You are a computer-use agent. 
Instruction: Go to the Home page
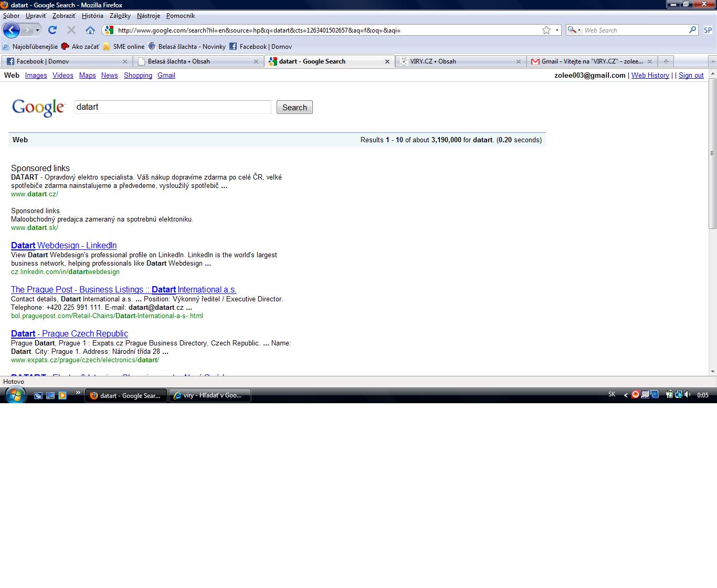pyautogui.click(x=90, y=30)
